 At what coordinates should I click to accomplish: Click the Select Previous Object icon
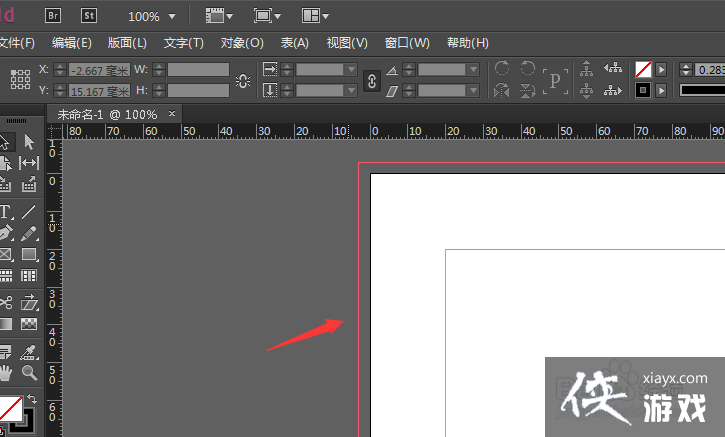pos(613,68)
